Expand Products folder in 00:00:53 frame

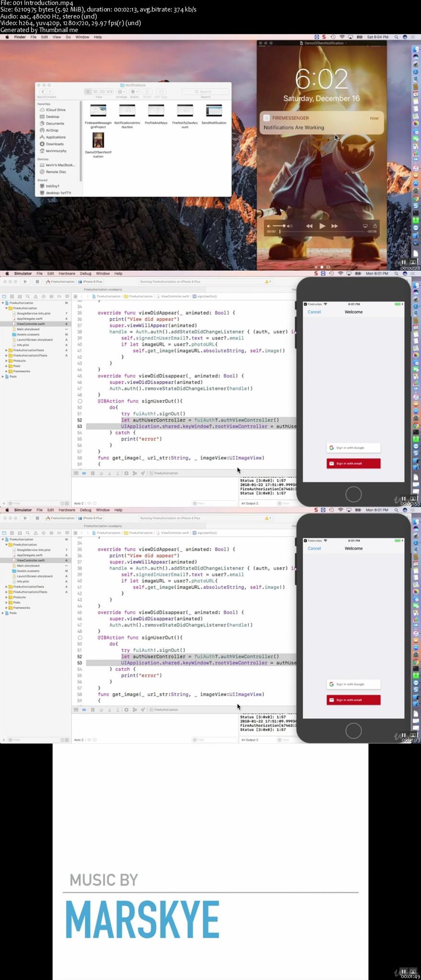(x=6, y=361)
